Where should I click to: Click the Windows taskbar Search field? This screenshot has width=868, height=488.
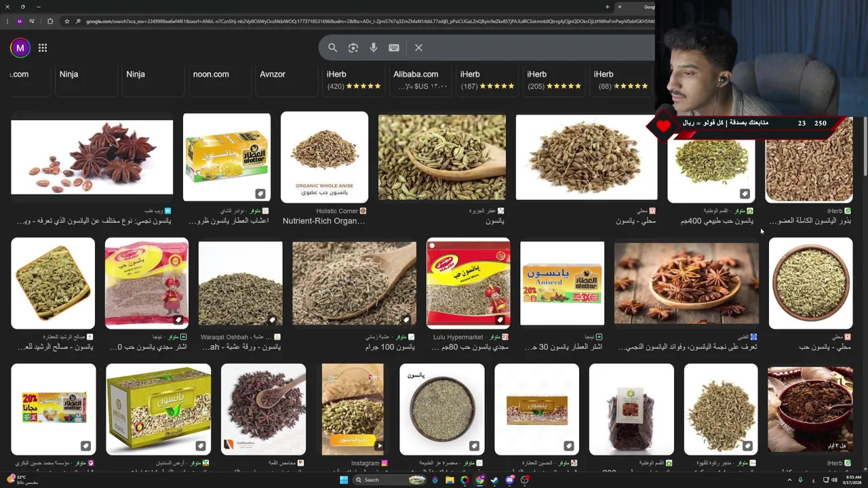click(x=390, y=480)
